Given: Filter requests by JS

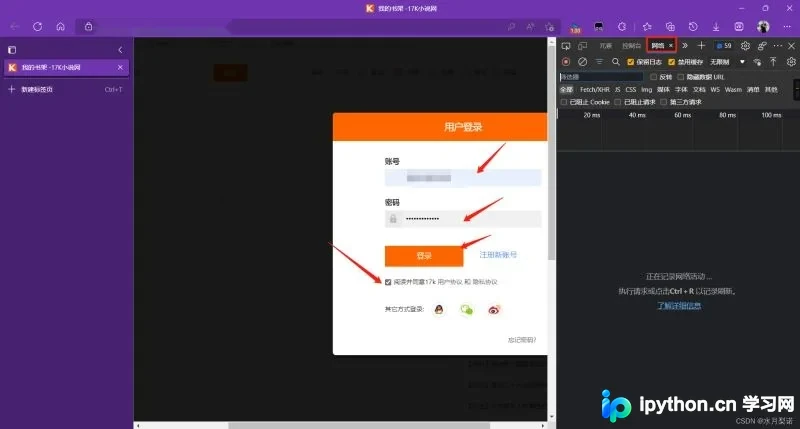Looking at the screenshot, I should (x=617, y=89).
